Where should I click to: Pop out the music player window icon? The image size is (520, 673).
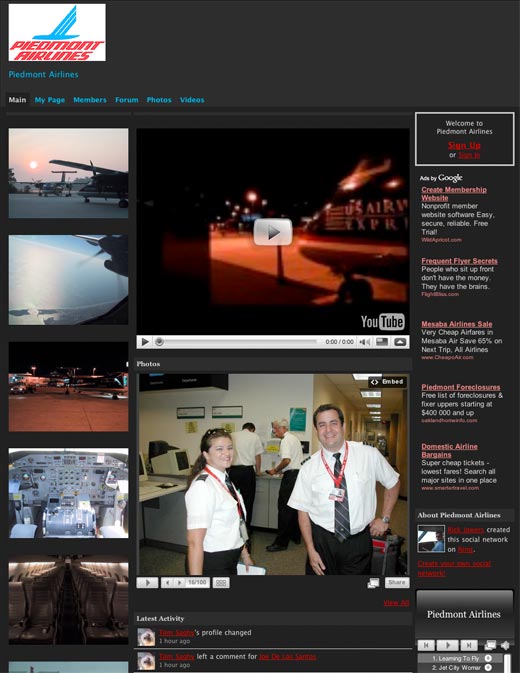pyautogui.click(x=490, y=645)
